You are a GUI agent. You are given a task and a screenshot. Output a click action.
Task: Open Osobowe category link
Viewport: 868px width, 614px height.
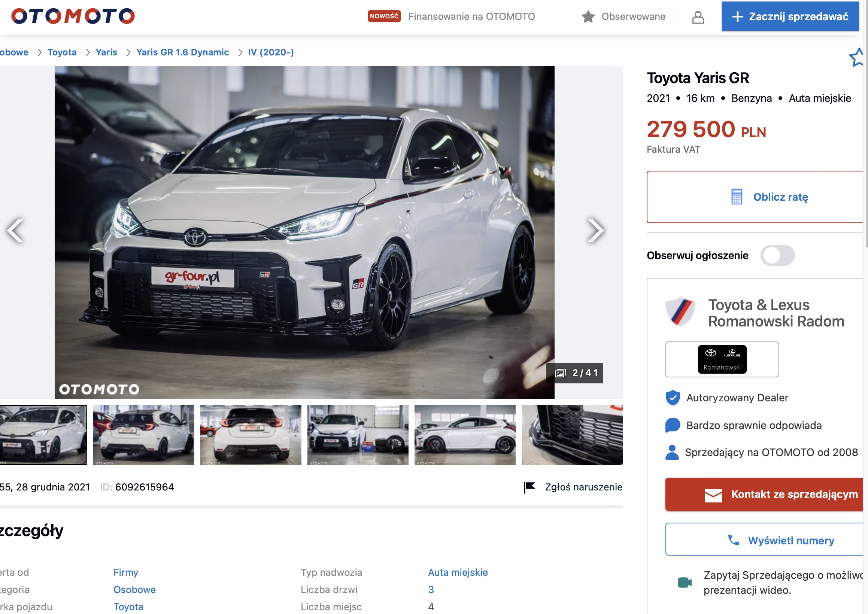(x=134, y=590)
